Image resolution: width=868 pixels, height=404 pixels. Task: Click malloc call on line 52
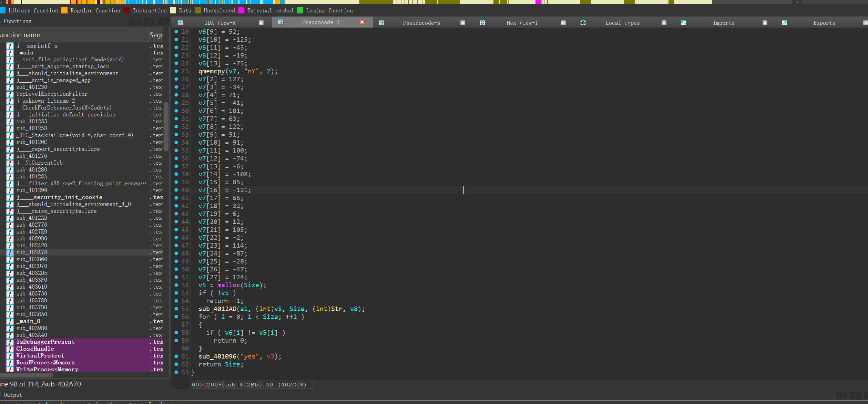click(x=228, y=285)
